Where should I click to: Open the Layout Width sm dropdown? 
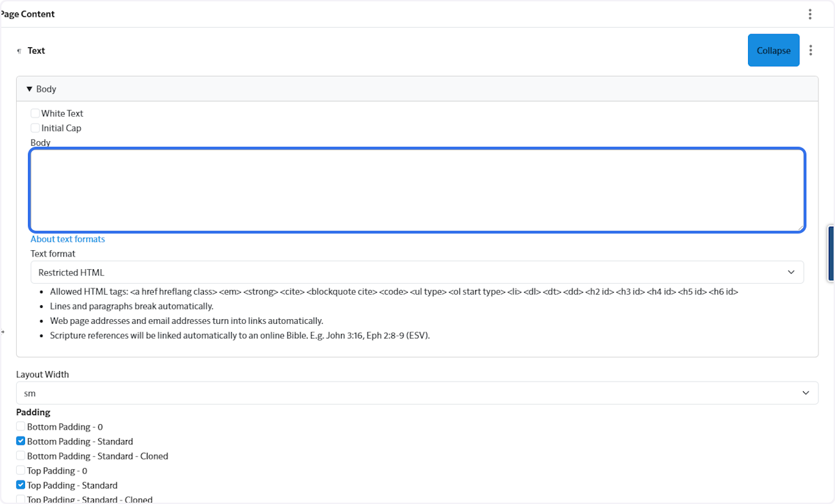click(x=417, y=393)
